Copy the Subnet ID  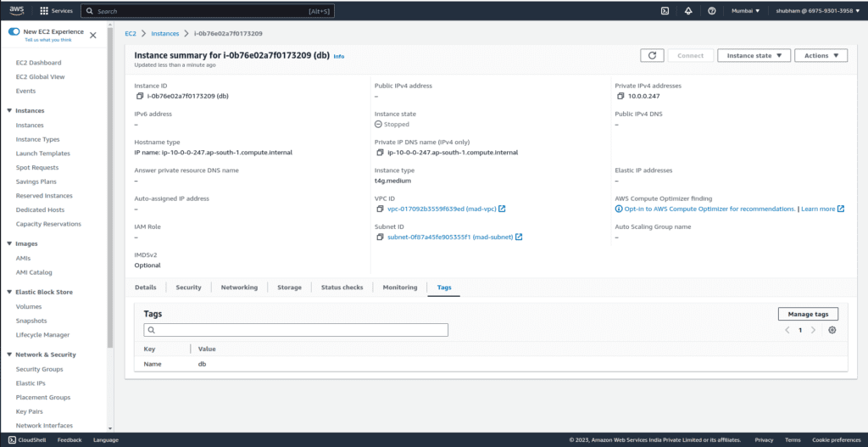pos(380,237)
